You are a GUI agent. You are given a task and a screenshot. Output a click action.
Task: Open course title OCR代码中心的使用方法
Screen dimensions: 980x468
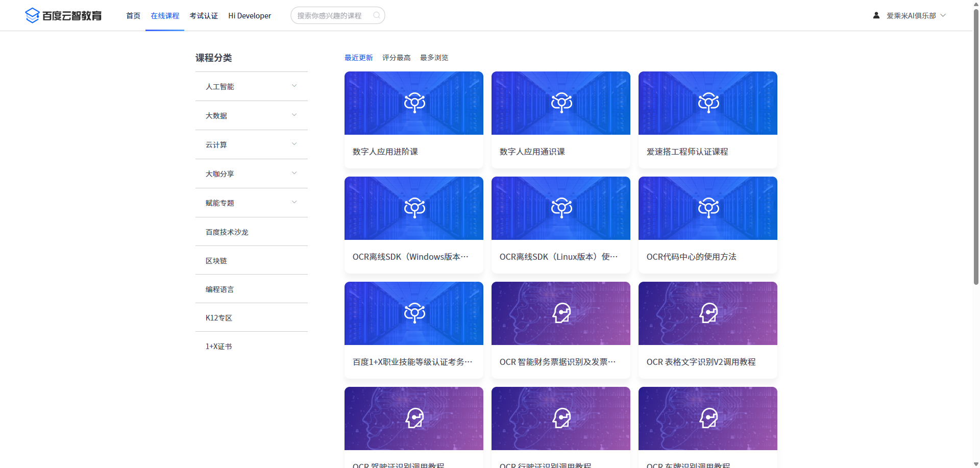point(692,257)
